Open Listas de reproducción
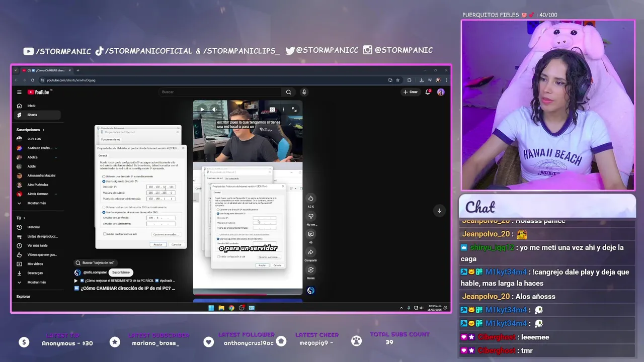This screenshot has height=362, width=644. pyautogui.click(x=38, y=236)
